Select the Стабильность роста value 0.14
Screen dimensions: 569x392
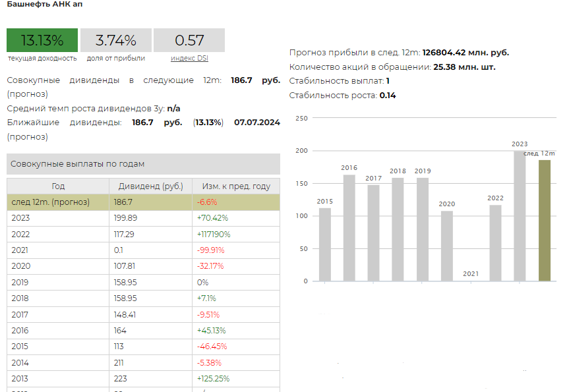(x=388, y=96)
